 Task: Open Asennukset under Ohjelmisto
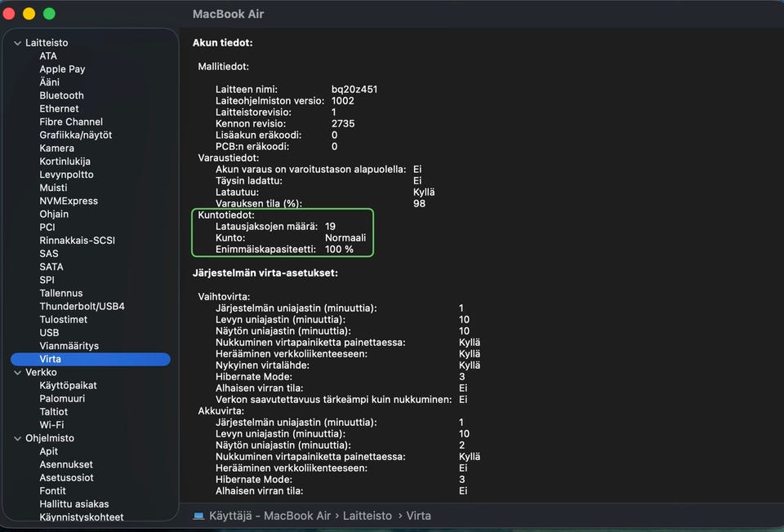pyautogui.click(x=66, y=465)
